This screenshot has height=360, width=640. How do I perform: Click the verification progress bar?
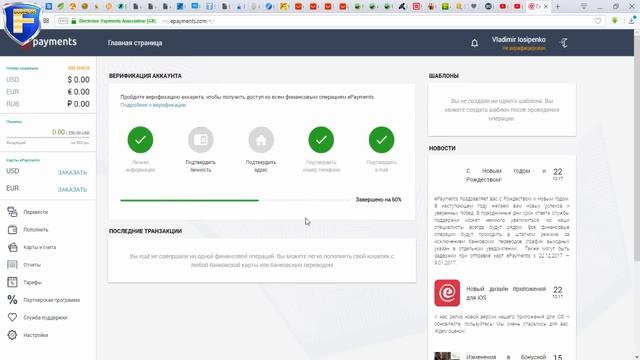[x=235, y=200]
